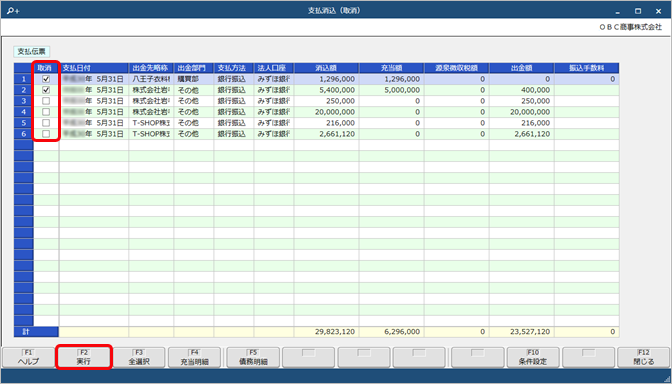Click the ＯＢＣ商事株式会社 company name
672x384 pixels.
631,27
